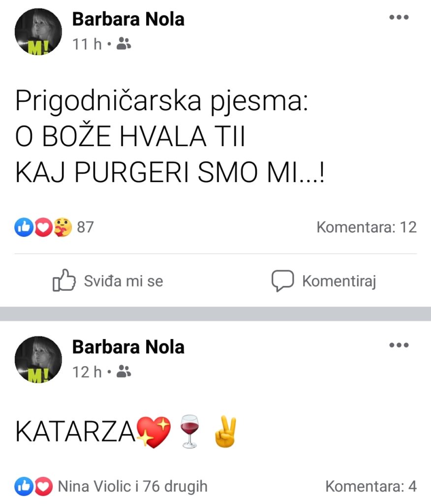Tap the red heart reaction icon on the first post
Image resolution: width=431 pixels, height=504 pixels.
43,227
